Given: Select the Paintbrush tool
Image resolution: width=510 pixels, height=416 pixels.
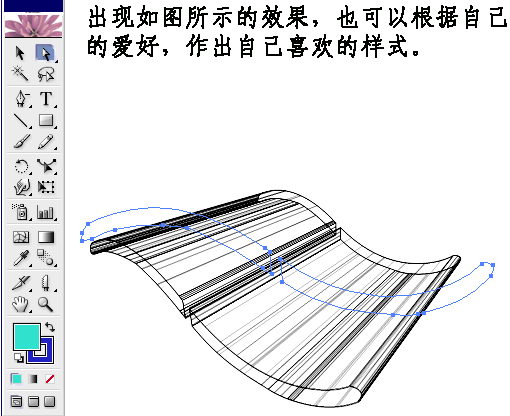Looking at the screenshot, I should coord(22,141).
